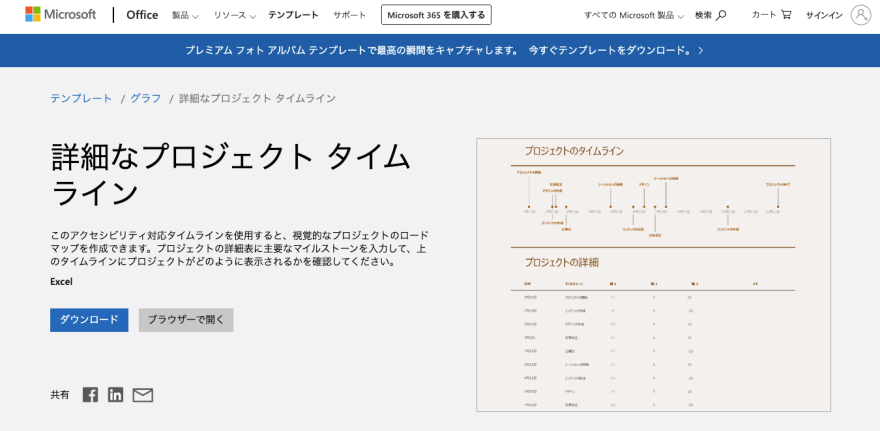Image resolution: width=880 pixels, height=431 pixels.
Task: Share template on LinkedIn
Action: [116, 395]
